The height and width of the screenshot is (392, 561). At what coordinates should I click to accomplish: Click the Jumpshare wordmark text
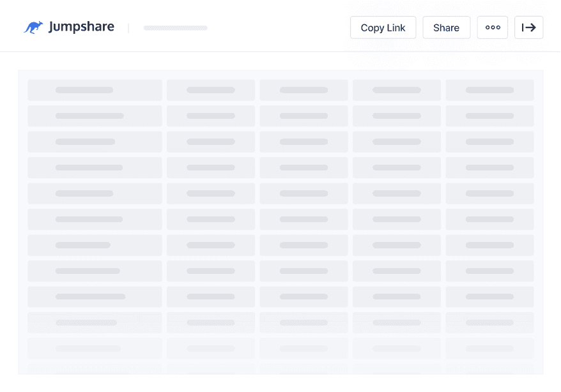coord(81,27)
